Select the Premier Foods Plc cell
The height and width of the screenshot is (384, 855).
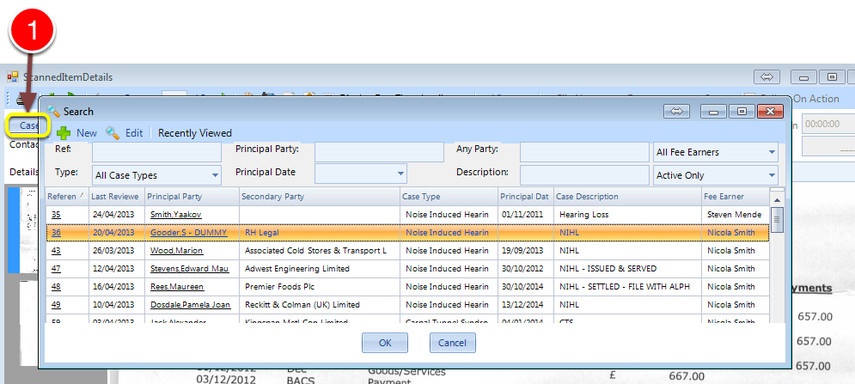pos(319,287)
